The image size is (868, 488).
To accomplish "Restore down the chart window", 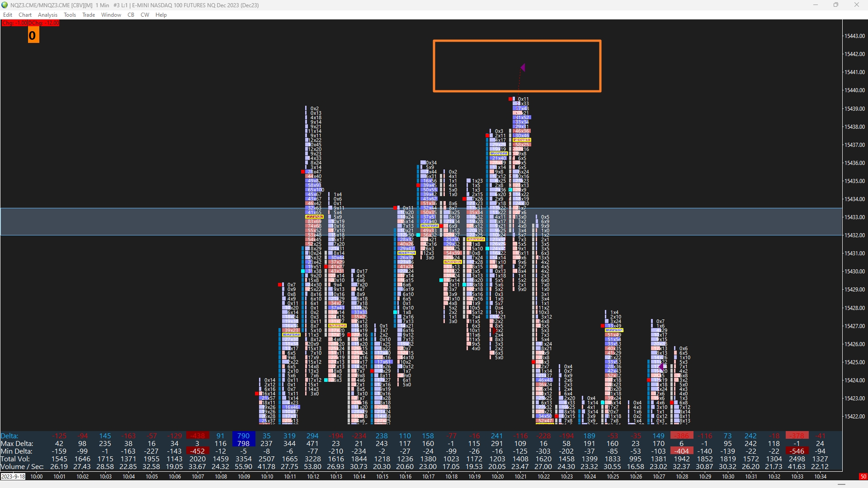I will (x=836, y=5).
